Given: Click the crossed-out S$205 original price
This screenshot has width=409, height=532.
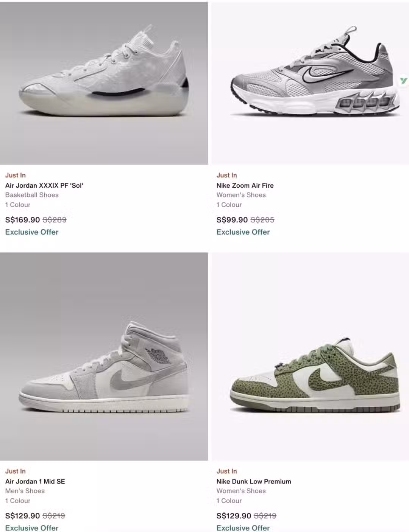Looking at the screenshot, I should tap(262, 220).
